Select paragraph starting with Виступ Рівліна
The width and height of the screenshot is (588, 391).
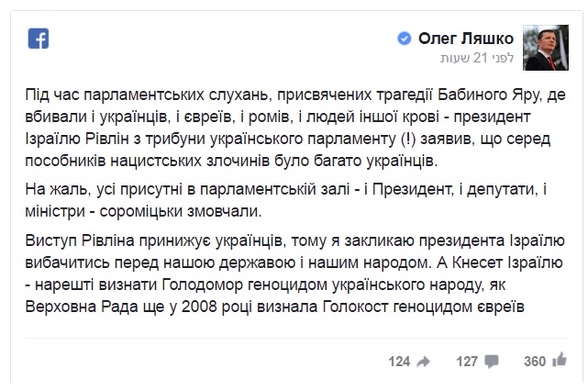[x=294, y=274]
